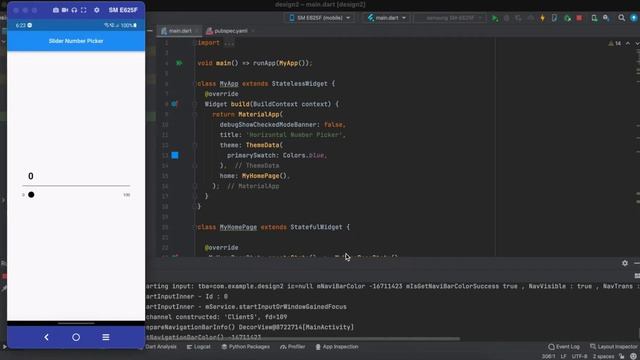Enter fullscreen using the mirror window icon
Viewport: 640px width, 360px height.
point(84,10)
